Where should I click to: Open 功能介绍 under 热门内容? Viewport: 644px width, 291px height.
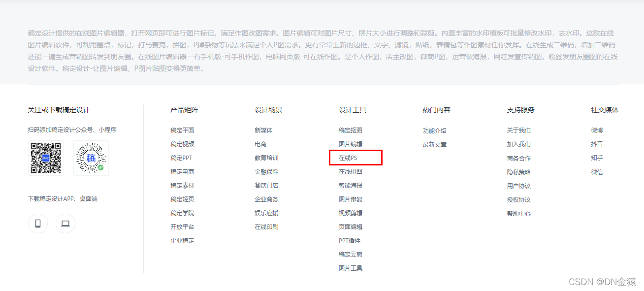pyautogui.click(x=435, y=131)
